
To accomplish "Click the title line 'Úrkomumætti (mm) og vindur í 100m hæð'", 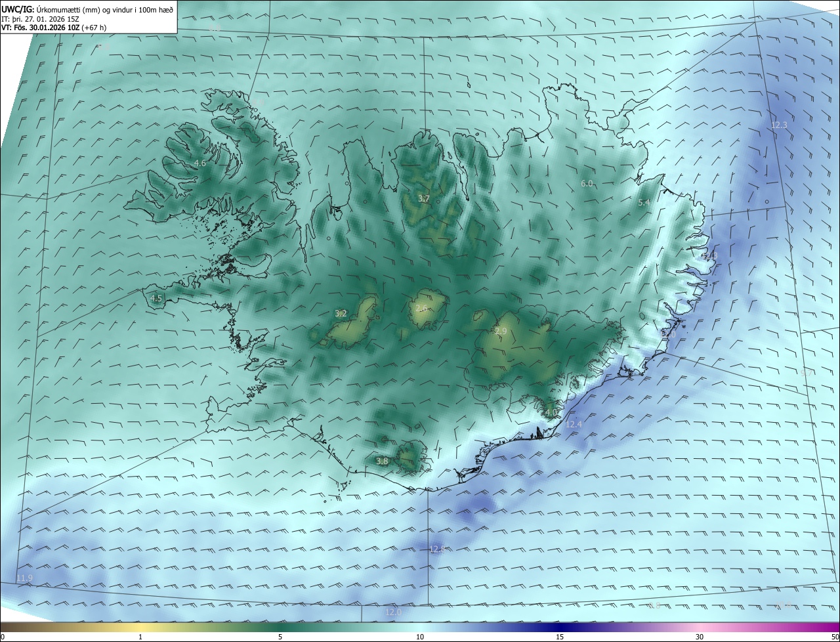I will point(104,9).
